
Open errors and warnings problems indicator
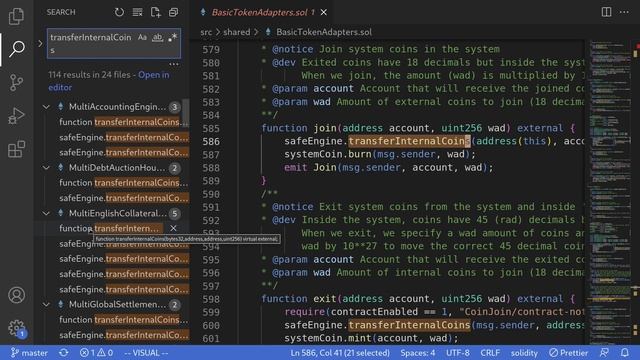pyautogui.click(x=96, y=353)
